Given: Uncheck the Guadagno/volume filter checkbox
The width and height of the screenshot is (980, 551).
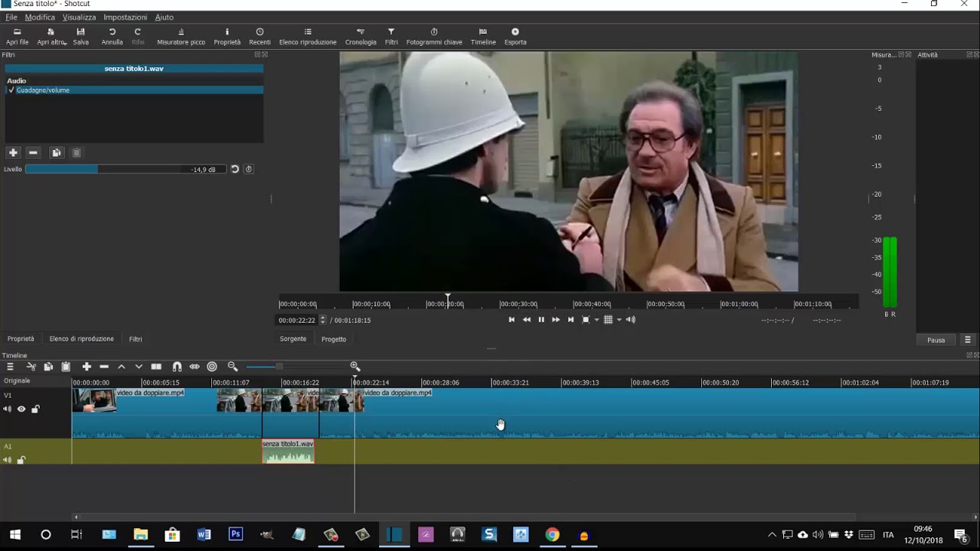Looking at the screenshot, I should tap(11, 90).
